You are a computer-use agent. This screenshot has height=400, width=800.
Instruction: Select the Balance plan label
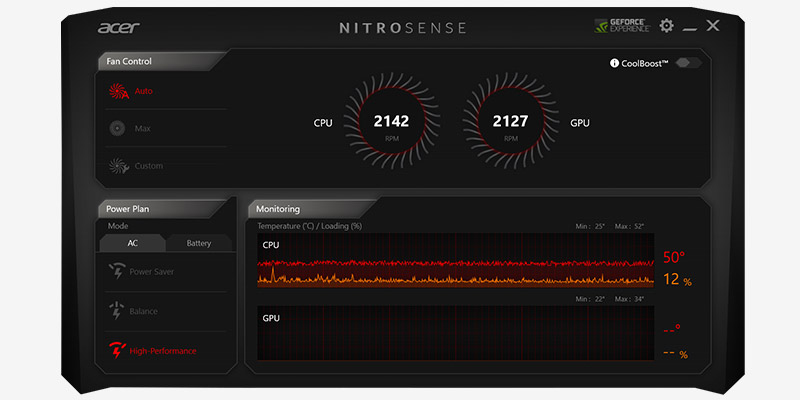[x=143, y=311]
